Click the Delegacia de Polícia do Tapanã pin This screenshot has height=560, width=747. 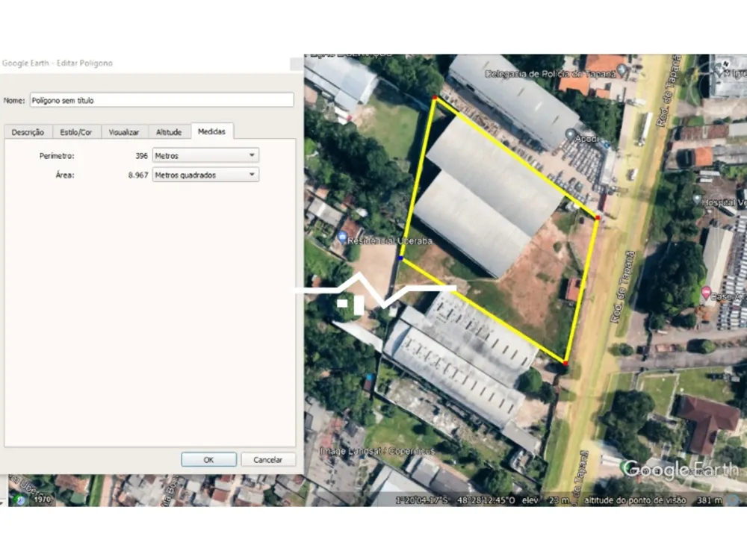tap(622, 71)
